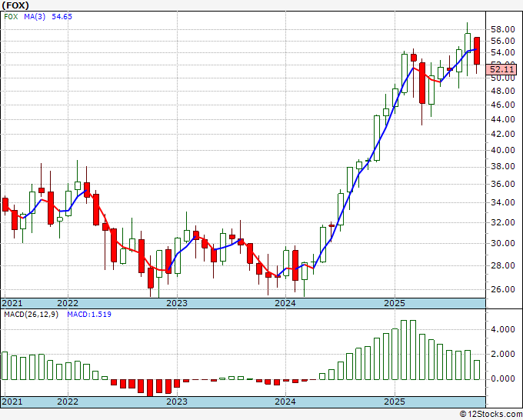Click the 32.00 price axis label
This screenshot has height=420, width=523.
[x=503, y=222]
